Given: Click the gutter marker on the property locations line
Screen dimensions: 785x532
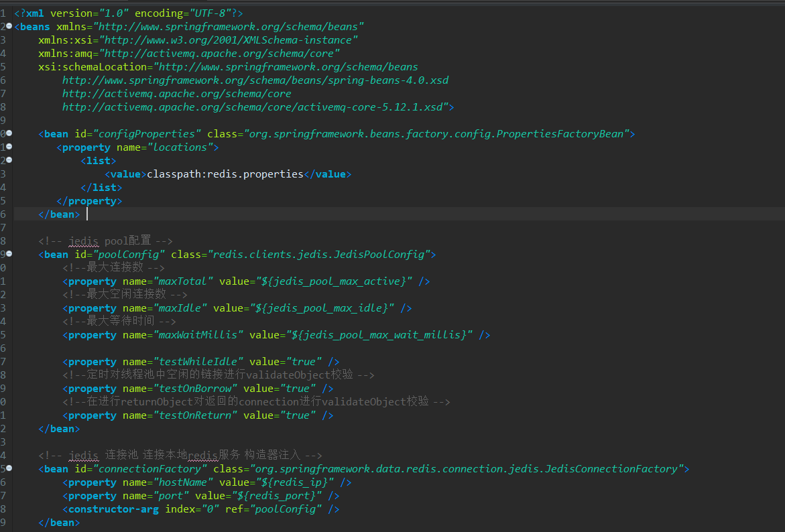Looking at the screenshot, I should (9, 147).
